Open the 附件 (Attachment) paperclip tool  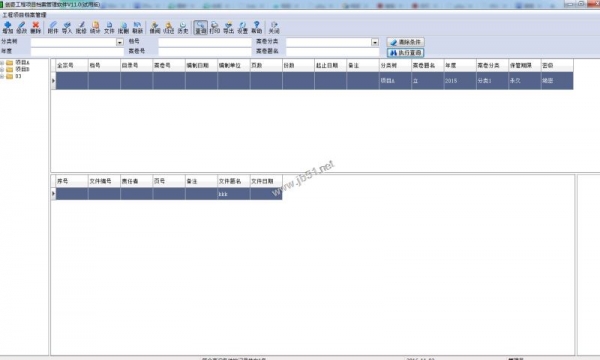point(53,28)
